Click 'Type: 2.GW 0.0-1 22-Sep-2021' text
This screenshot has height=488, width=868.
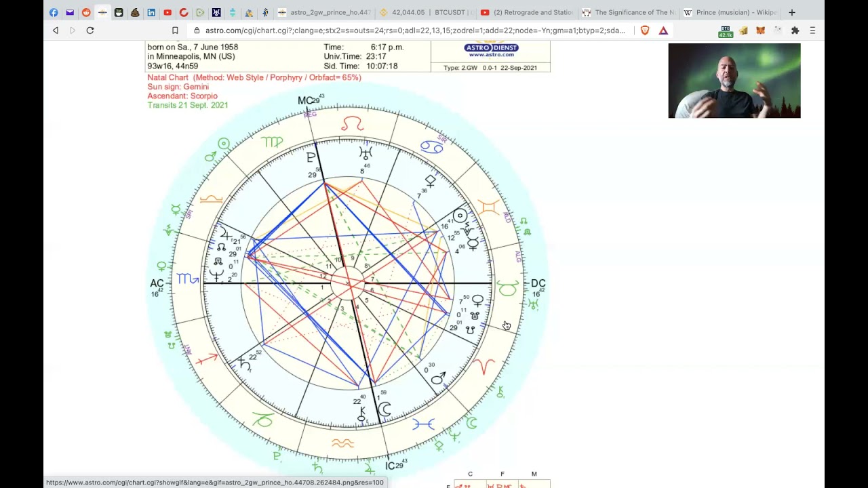click(490, 68)
